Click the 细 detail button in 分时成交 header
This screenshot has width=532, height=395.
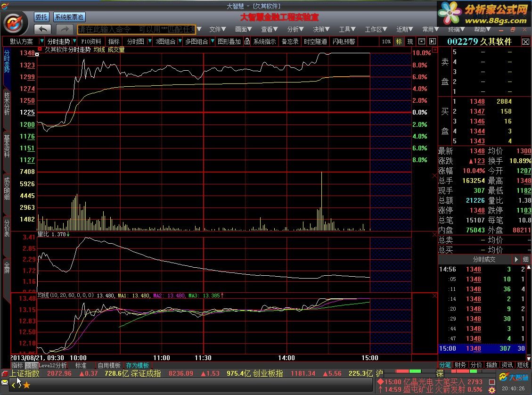coord(525,259)
